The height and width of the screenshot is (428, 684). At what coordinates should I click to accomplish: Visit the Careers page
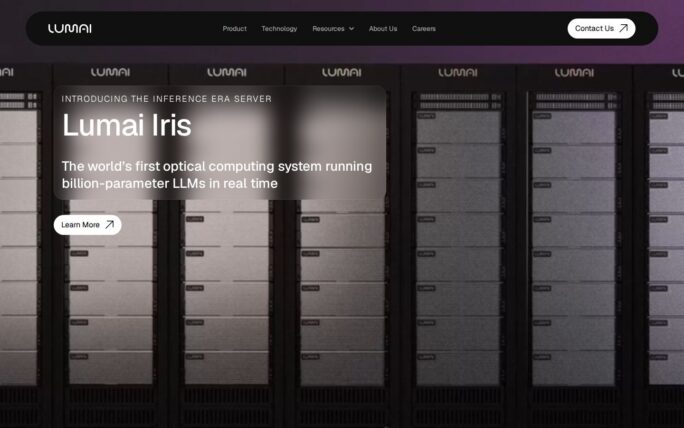point(424,28)
